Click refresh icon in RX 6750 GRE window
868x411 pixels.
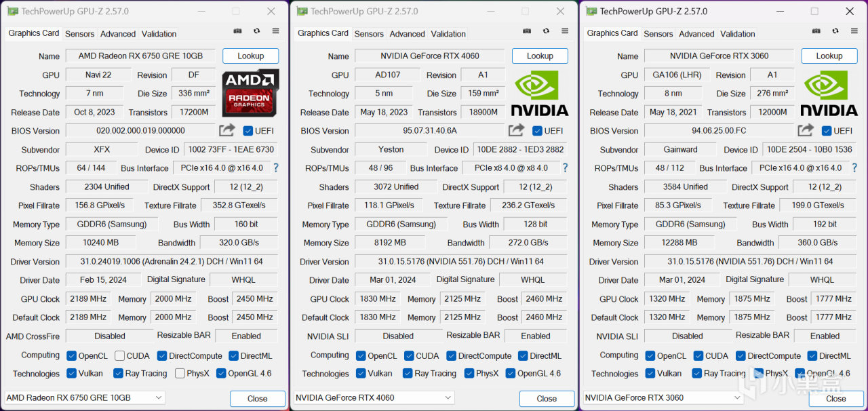[x=256, y=31]
